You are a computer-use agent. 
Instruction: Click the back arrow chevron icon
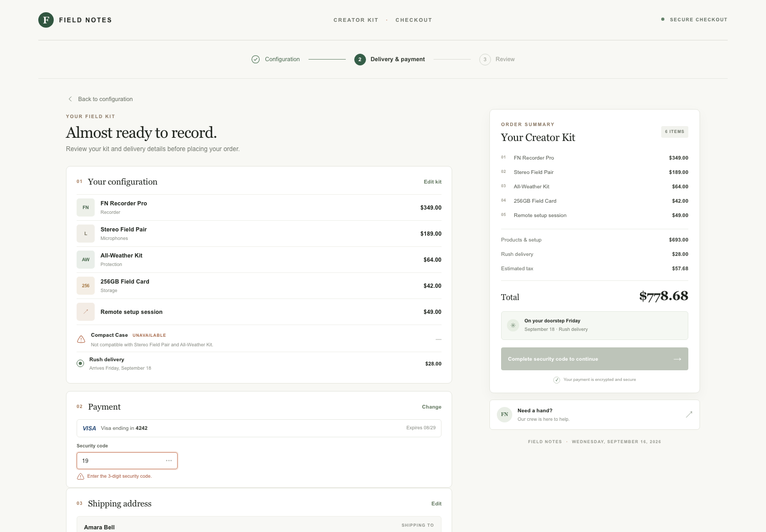click(70, 99)
